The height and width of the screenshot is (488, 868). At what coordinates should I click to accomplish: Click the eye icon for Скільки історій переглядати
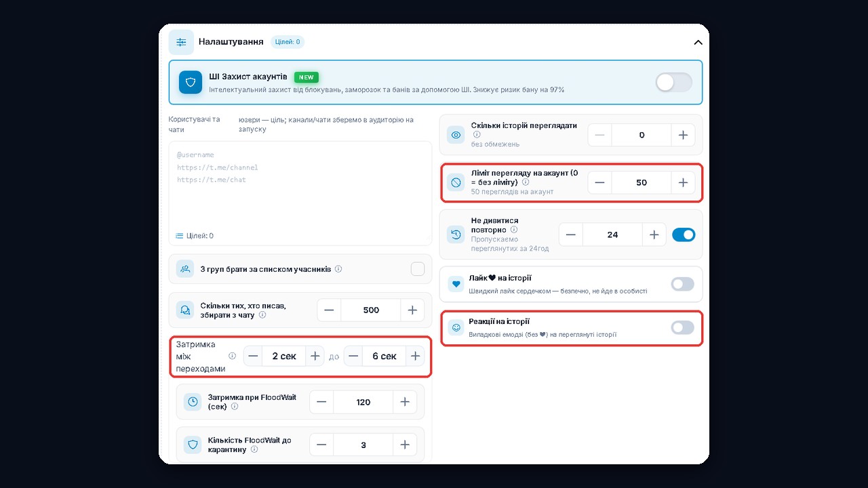point(456,135)
